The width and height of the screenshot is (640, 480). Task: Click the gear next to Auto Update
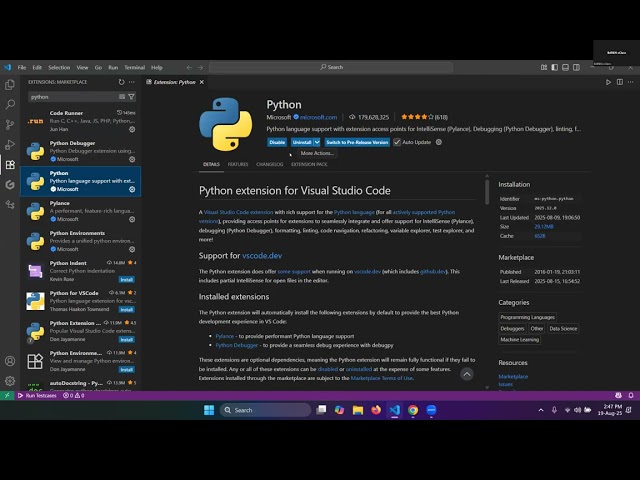[439, 142]
